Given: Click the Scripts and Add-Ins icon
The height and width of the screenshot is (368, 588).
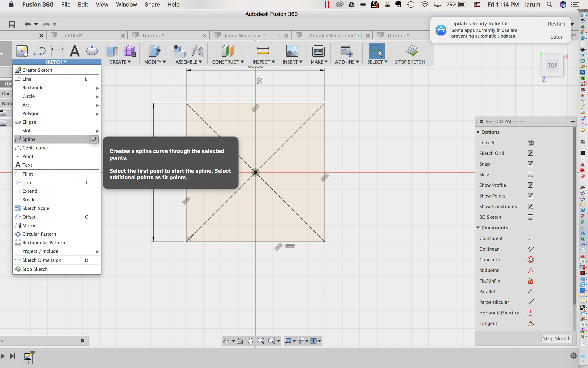Looking at the screenshot, I should tap(346, 51).
